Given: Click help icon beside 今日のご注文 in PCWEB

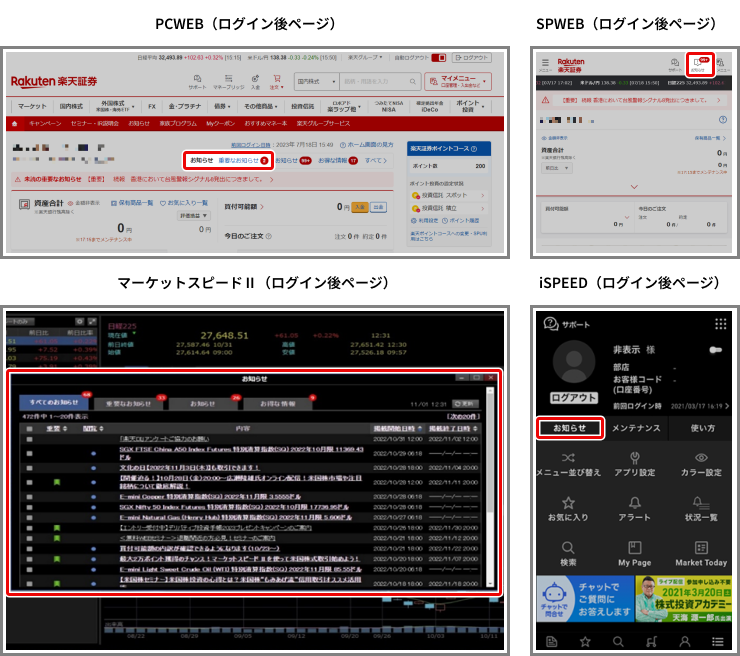Looking at the screenshot, I should [x=269, y=236].
